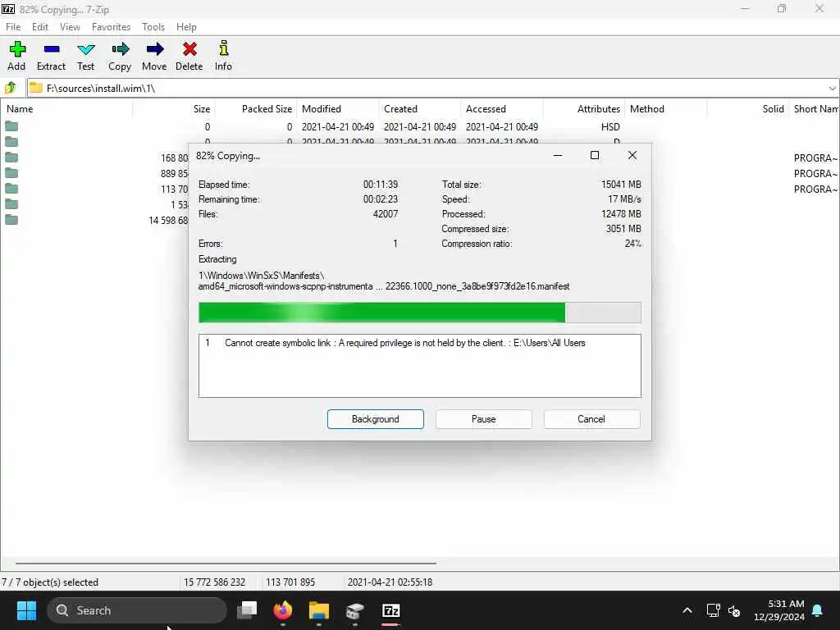Image resolution: width=840 pixels, height=630 pixels.
Task: Click the "15 772 586 232" status bar value
Action: pos(214,582)
